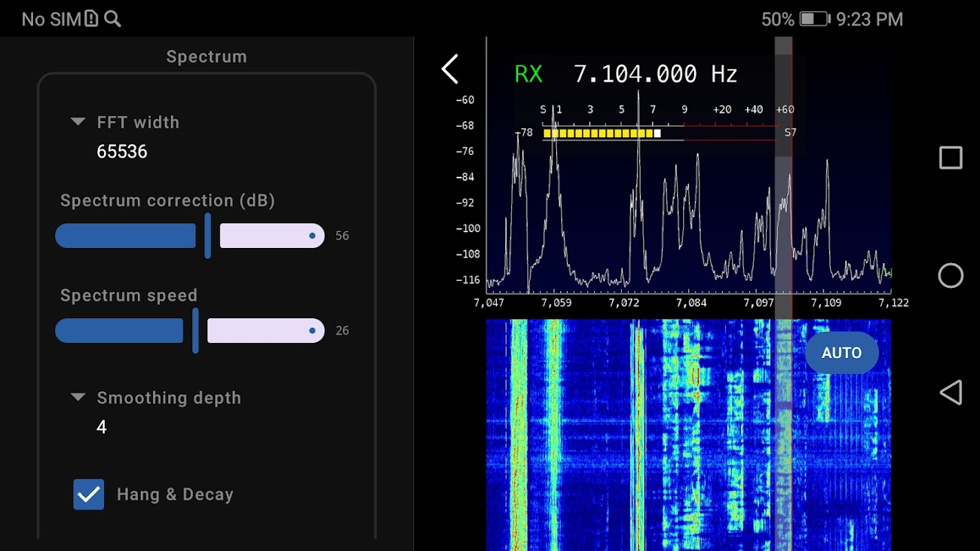Toggle the Hang & Decay checkbox

pos(89,495)
